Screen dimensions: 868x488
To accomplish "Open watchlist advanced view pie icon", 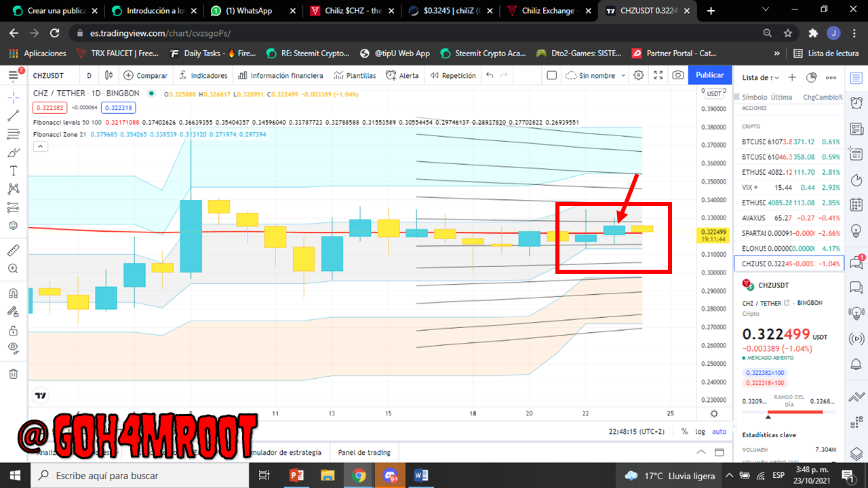I will pos(812,77).
